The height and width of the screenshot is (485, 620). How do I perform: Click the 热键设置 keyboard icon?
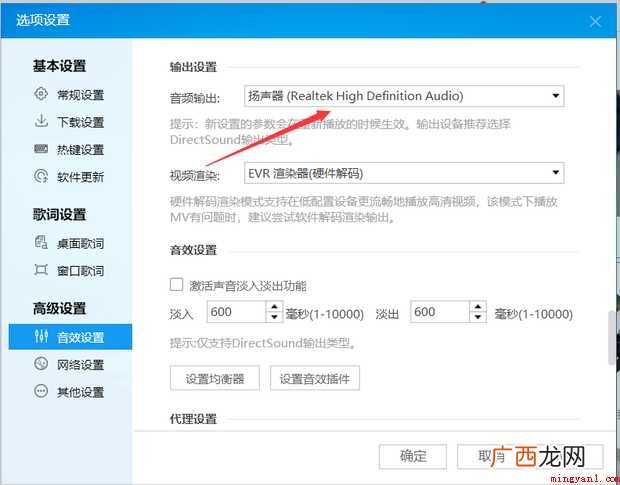point(41,149)
